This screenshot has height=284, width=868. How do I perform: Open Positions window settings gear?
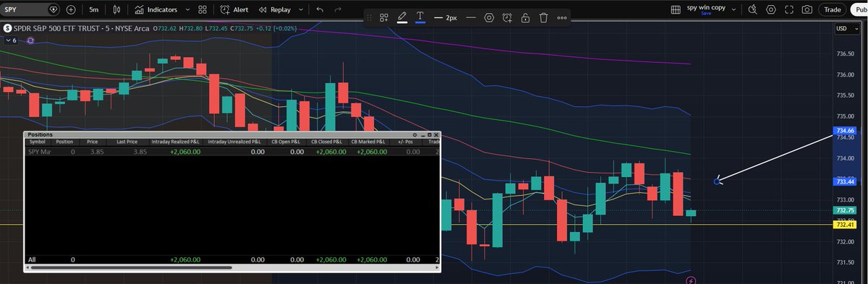414,135
